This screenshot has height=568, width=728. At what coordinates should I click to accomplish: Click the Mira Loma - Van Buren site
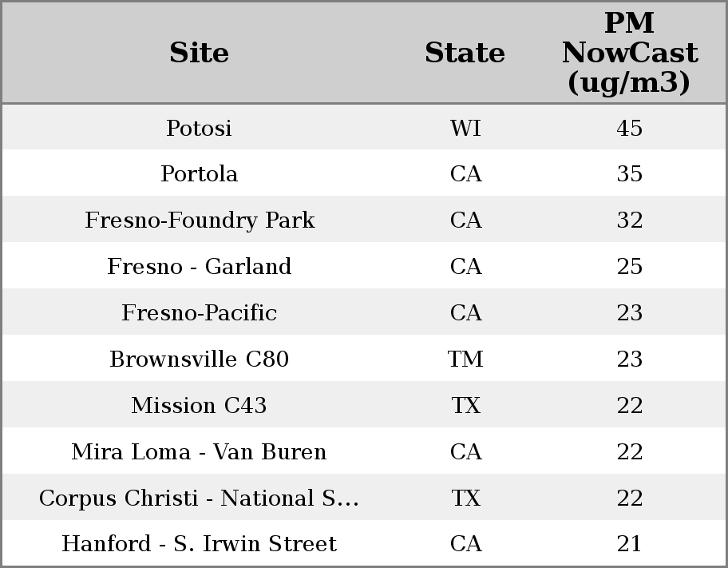[200, 452]
